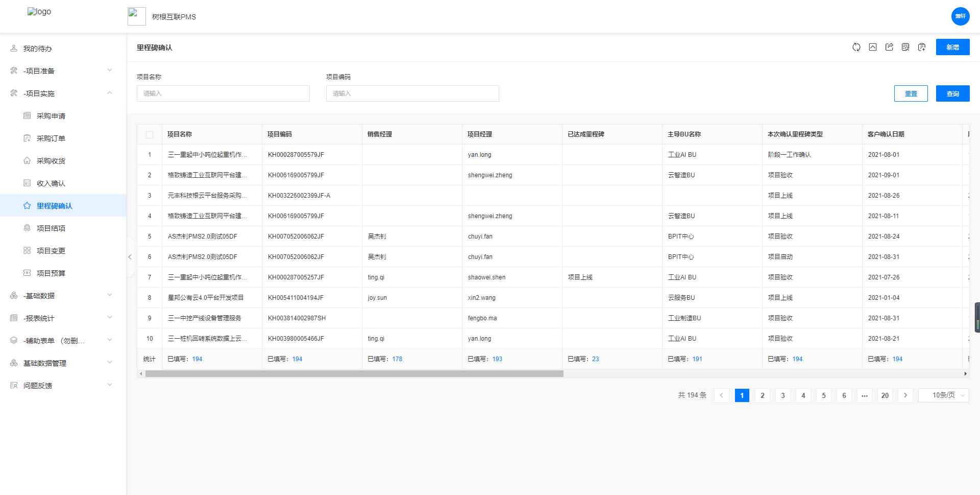Screen dimensions: 980x495
Task: Toggle the select-all checkbox in table header
Action: click(150, 134)
